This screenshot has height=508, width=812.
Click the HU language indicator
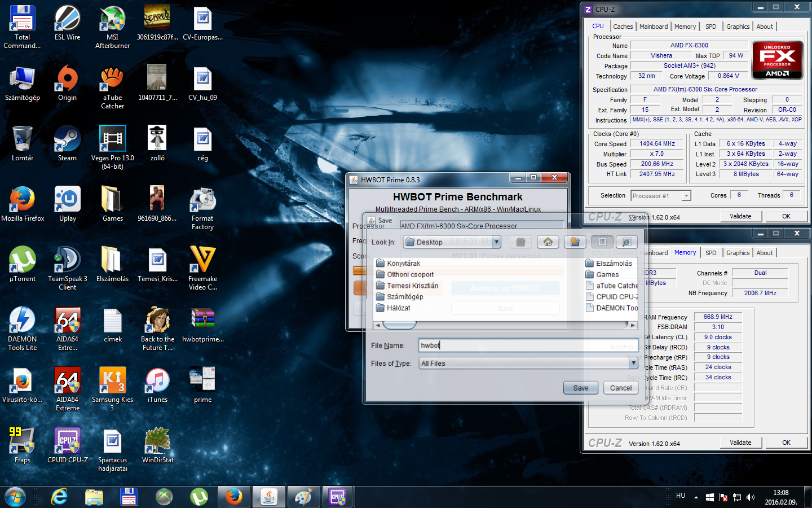click(681, 496)
